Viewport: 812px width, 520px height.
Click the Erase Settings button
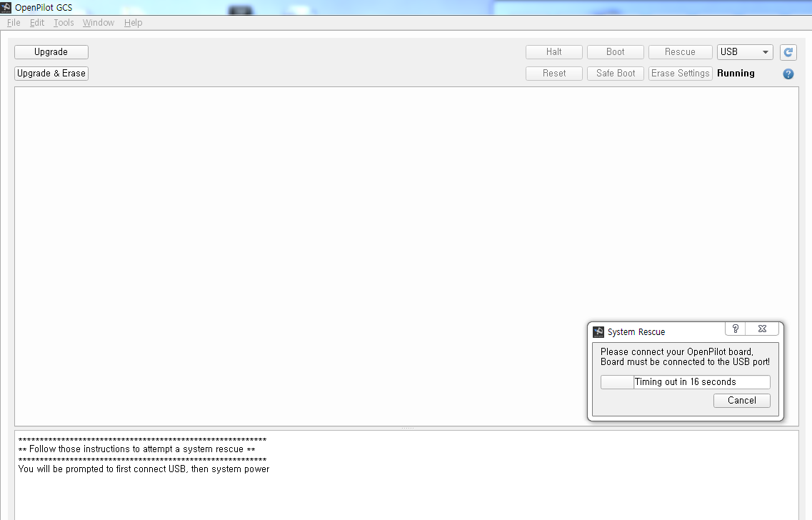(680, 74)
